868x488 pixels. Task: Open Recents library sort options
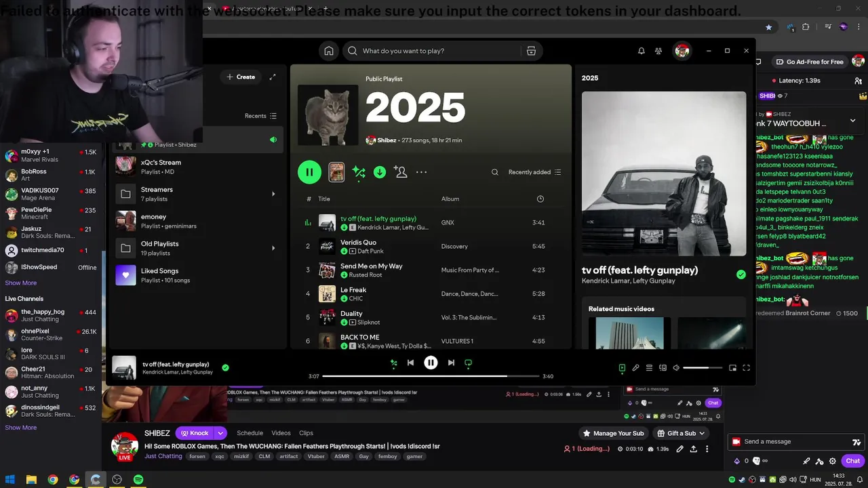(261, 116)
